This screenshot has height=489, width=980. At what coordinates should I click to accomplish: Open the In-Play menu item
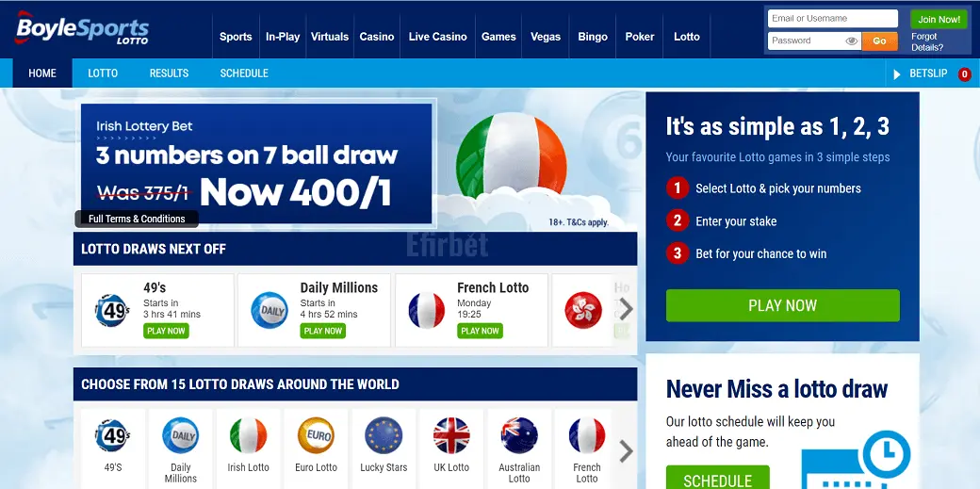click(x=283, y=37)
